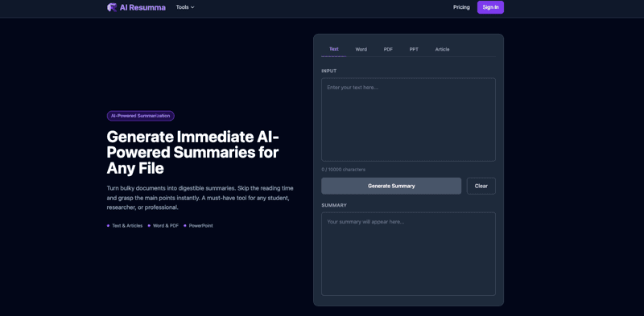Image resolution: width=644 pixels, height=316 pixels.
Task: Click the '0 / 10000 characters' counter text
Action: point(344,170)
